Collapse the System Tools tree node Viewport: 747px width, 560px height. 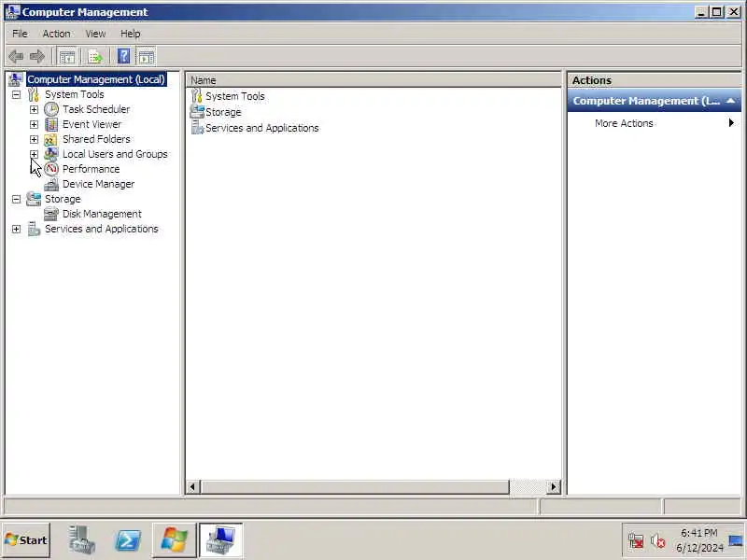pos(17,95)
